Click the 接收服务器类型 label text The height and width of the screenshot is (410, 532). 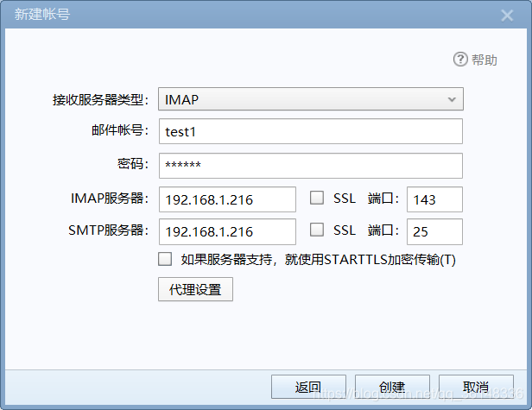(x=100, y=100)
